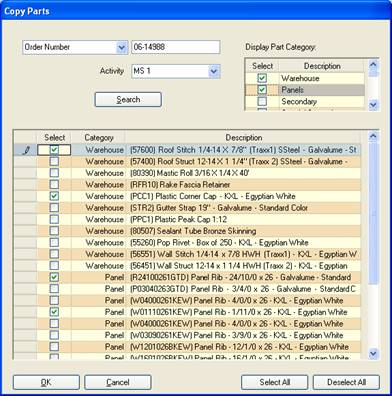
Task: Click the Roof Stitch 1/4-14 description text
Action: tap(243, 150)
